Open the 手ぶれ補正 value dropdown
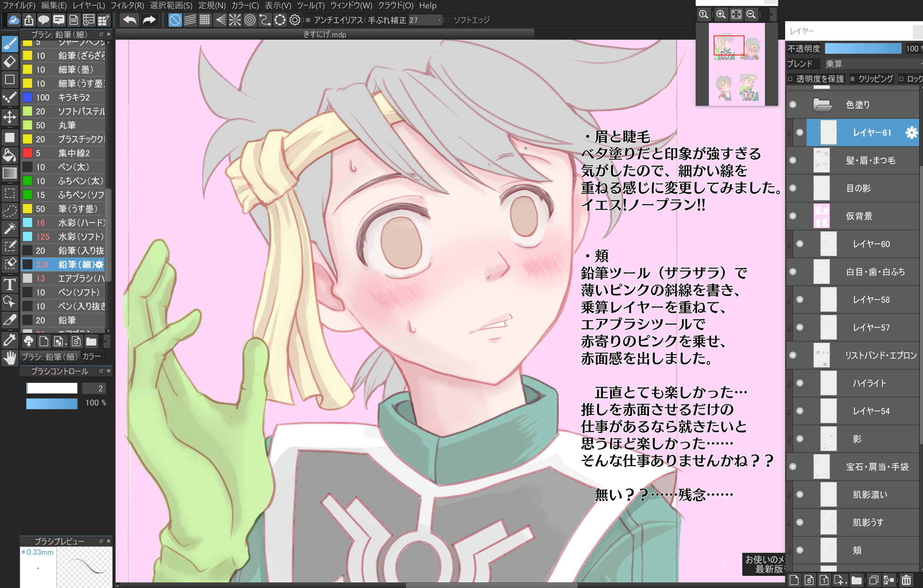 click(439, 20)
